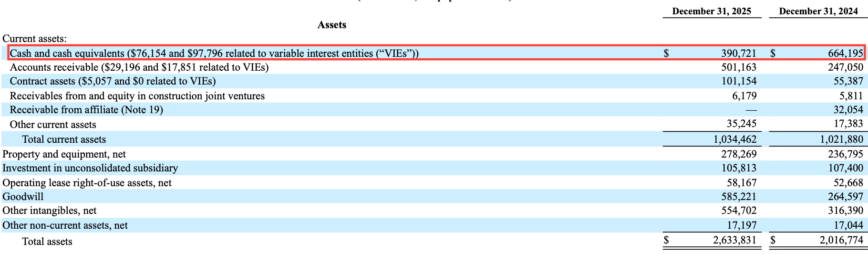Select the Accounts receivable row label
This screenshot has width=868, height=254.
tap(139, 67)
